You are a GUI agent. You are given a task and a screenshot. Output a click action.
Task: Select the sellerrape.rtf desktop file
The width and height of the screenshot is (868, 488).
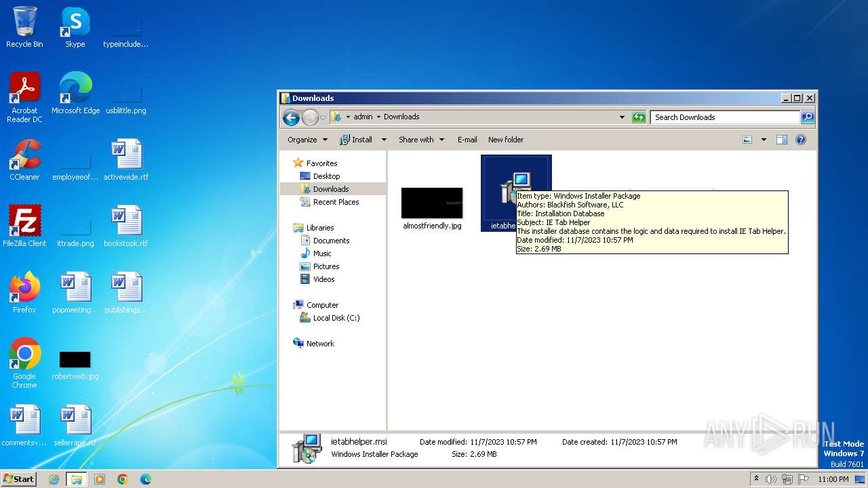click(x=75, y=425)
